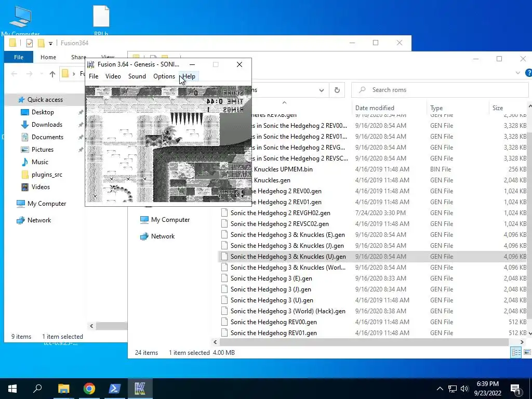Switch to details view in roms window
The width and height of the screenshot is (532, 399).
(x=516, y=353)
